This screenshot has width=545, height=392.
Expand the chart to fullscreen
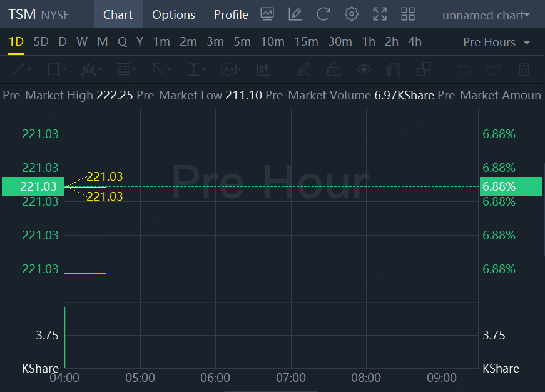pos(380,14)
